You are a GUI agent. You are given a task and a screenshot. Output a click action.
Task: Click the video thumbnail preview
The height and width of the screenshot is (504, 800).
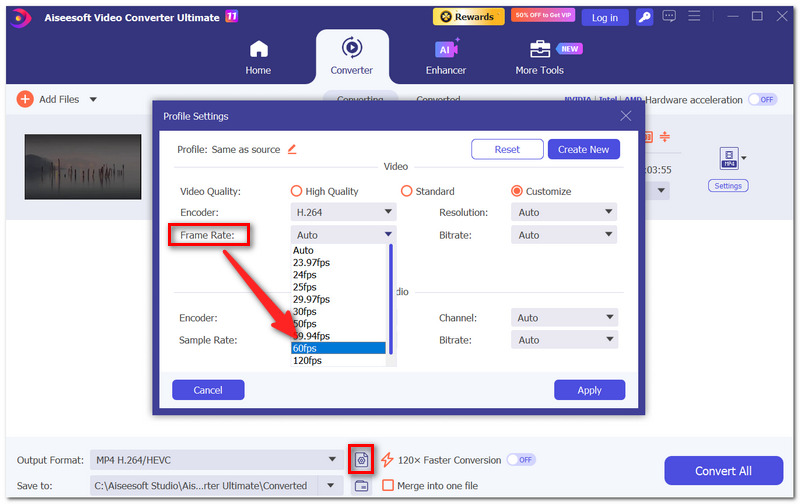coord(83,167)
